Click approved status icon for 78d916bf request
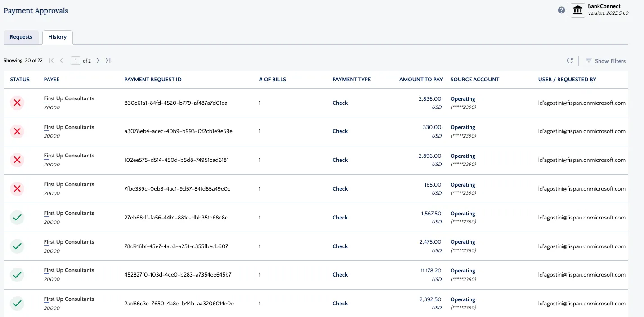 [17, 246]
